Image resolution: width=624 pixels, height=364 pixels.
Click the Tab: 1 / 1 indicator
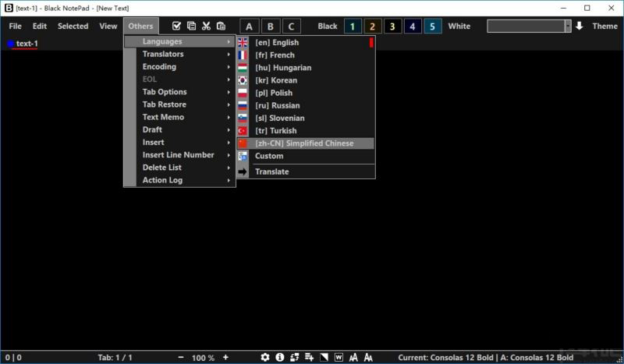tap(115, 358)
